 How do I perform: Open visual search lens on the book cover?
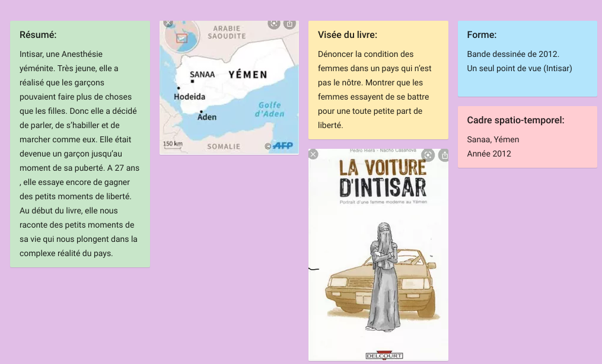tap(428, 155)
